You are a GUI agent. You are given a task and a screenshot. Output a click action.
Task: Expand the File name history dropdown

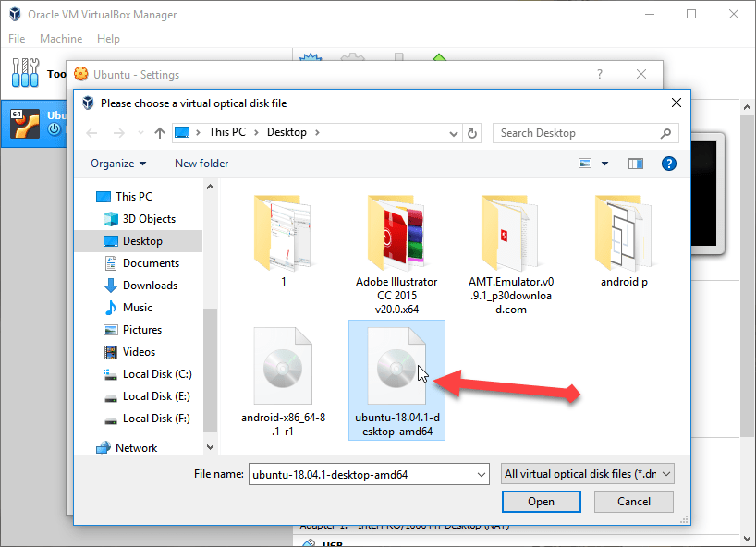pyautogui.click(x=480, y=474)
